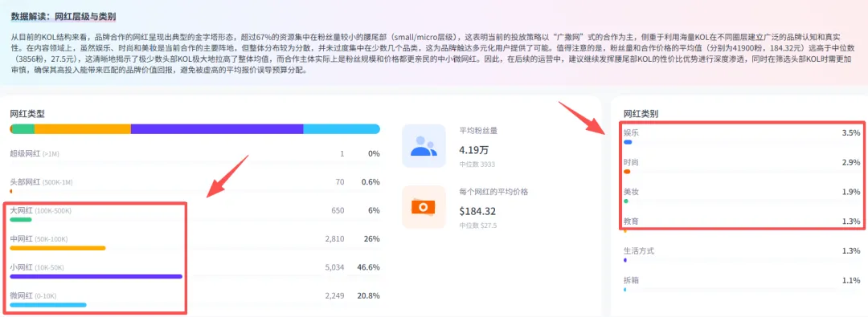Click the 教育 category label

pos(631,221)
